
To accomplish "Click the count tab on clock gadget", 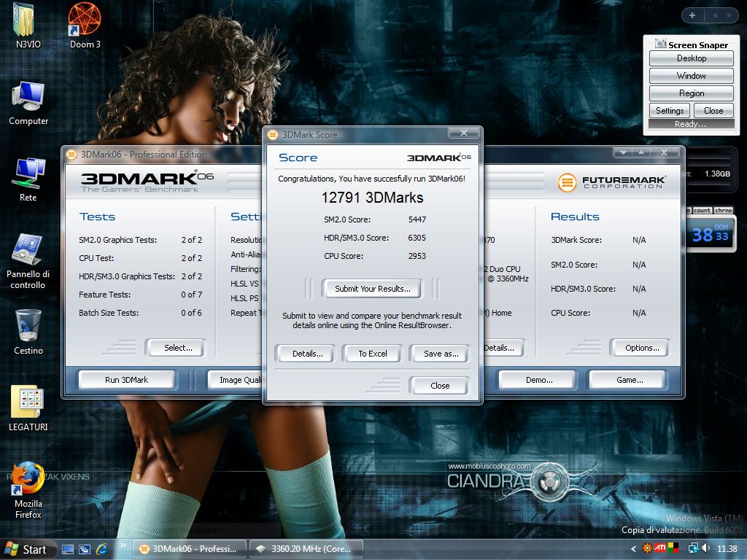I will (x=702, y=210).
